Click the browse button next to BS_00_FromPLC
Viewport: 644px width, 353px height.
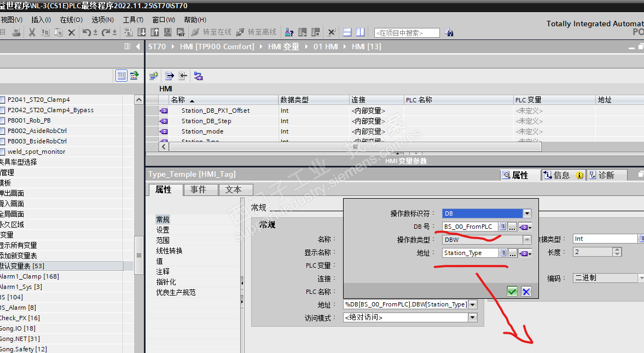tap(512, 227)
